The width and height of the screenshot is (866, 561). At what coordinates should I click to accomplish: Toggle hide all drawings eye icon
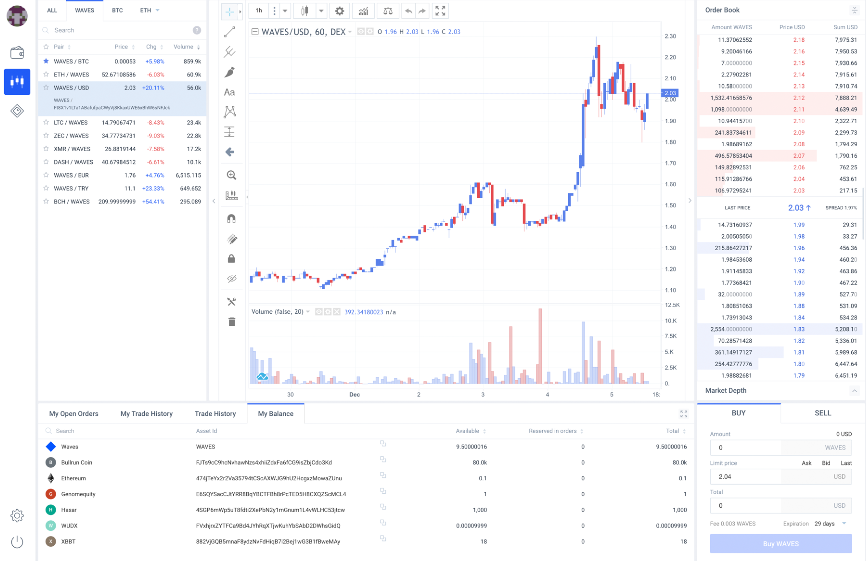click(x=231, y=278)
